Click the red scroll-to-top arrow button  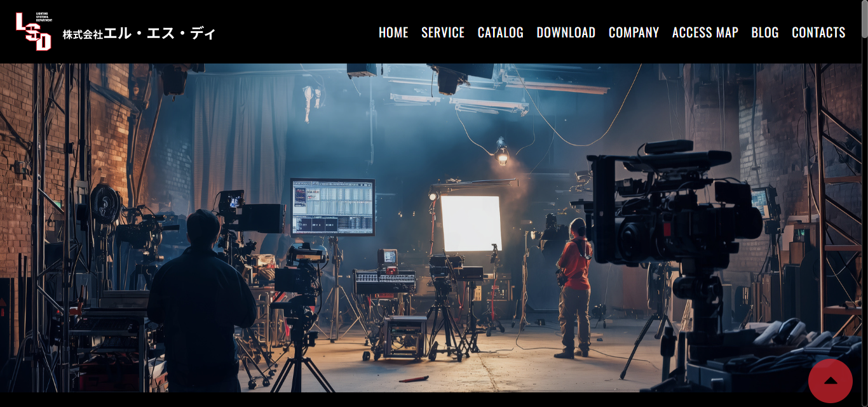(830, 381)
